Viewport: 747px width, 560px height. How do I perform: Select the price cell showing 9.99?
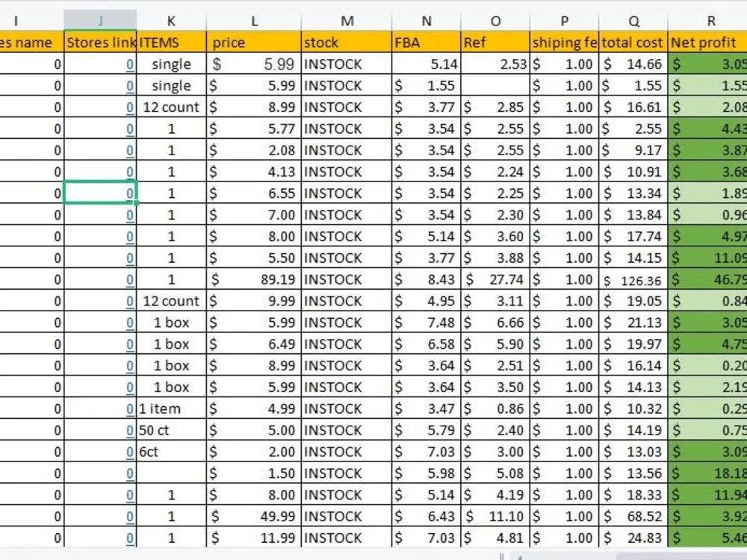click(x=254, y=301)
